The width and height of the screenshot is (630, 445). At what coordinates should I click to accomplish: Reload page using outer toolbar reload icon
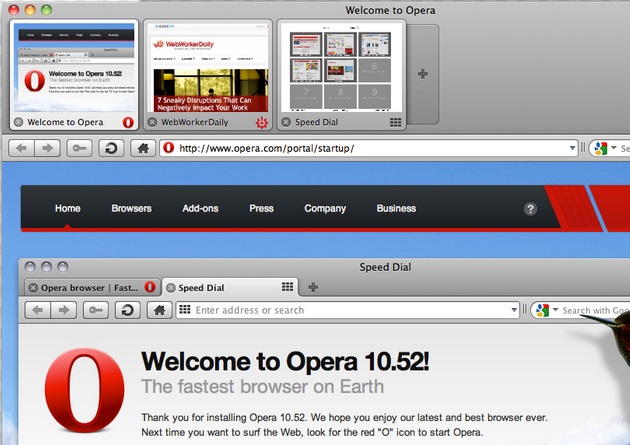tap(111, 148)
